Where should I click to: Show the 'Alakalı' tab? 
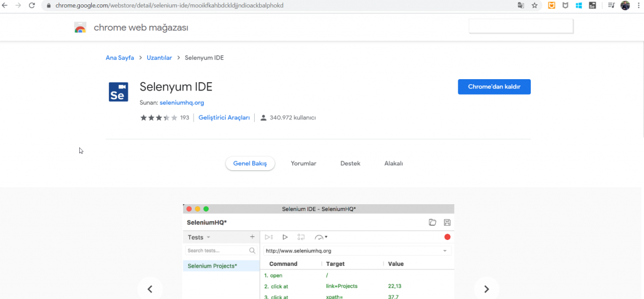394,163
